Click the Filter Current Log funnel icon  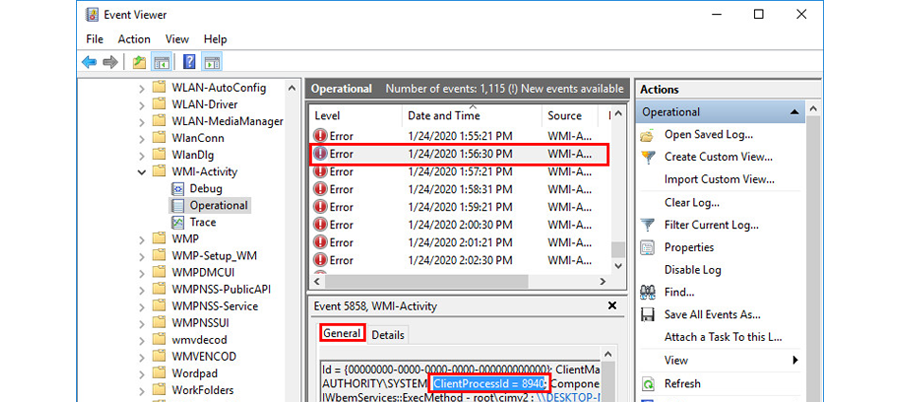[647, 225]
